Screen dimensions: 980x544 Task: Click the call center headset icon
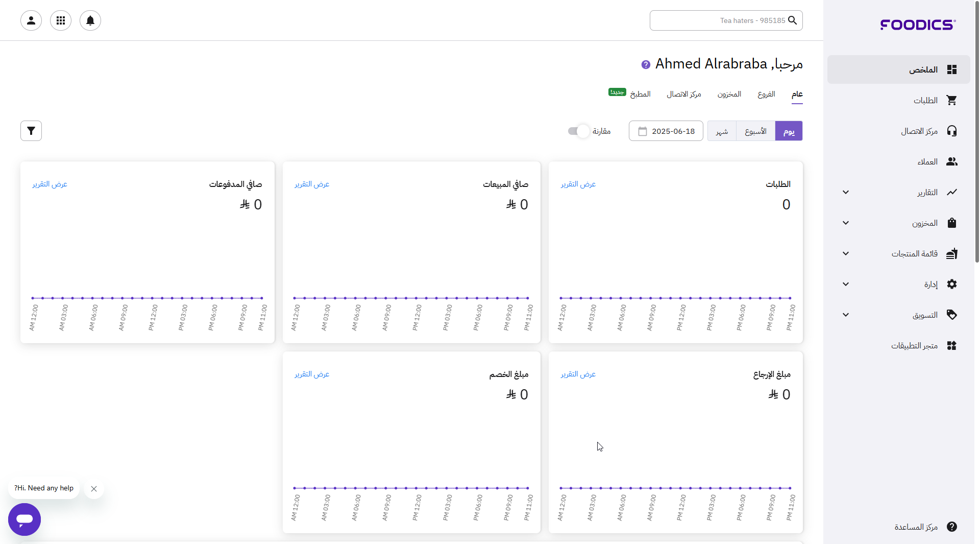click(x=951, y=131)
